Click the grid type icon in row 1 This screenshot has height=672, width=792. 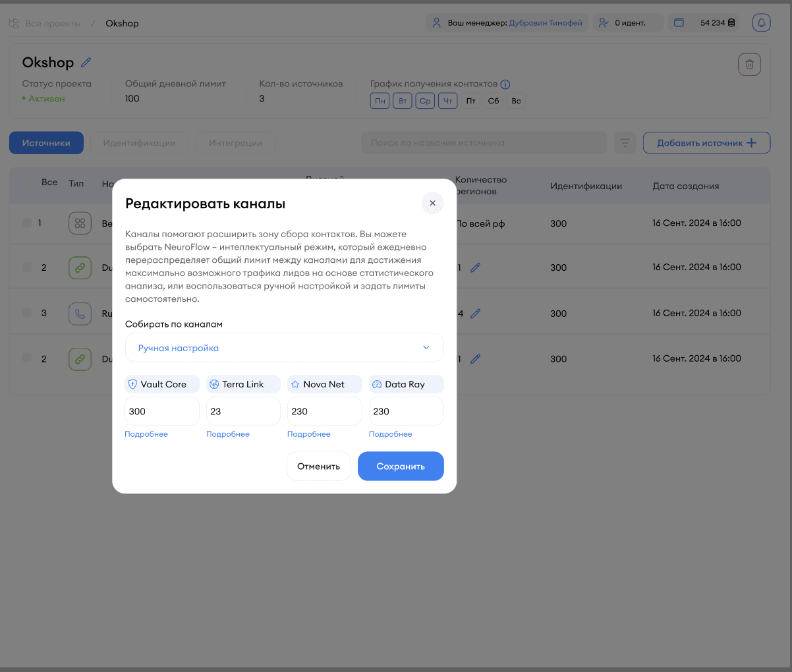tap(80, 223)
